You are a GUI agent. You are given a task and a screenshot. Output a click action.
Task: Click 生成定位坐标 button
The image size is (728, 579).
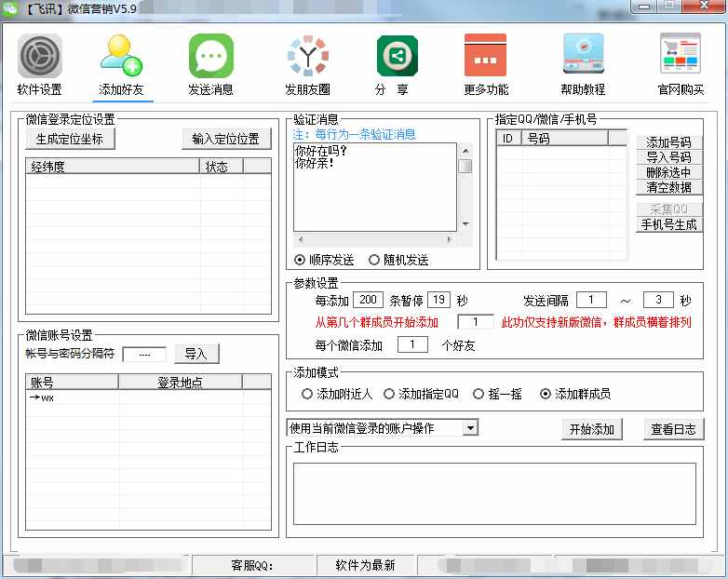click(x=70, y=139)
